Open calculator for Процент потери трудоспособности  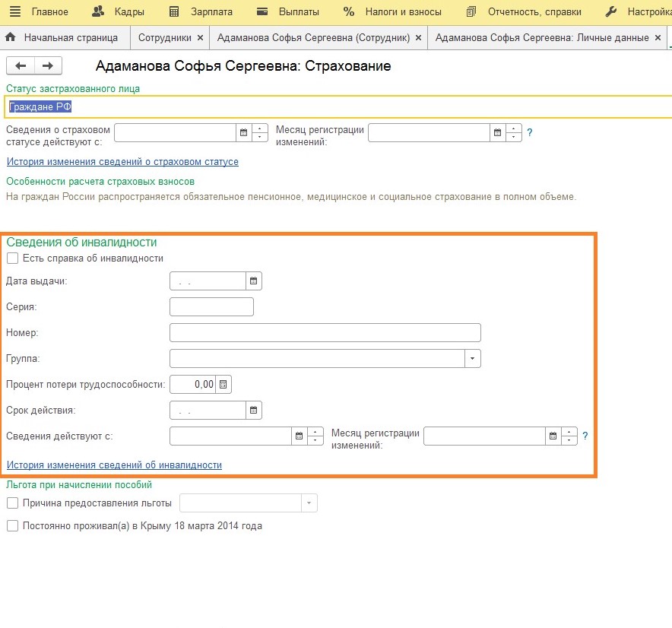[x=223, y=385]
